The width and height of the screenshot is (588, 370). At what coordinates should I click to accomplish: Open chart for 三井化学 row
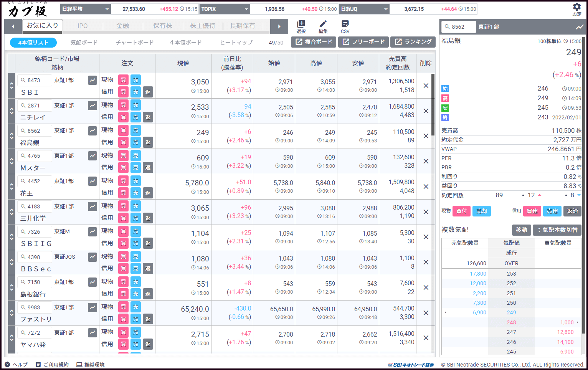92,206
